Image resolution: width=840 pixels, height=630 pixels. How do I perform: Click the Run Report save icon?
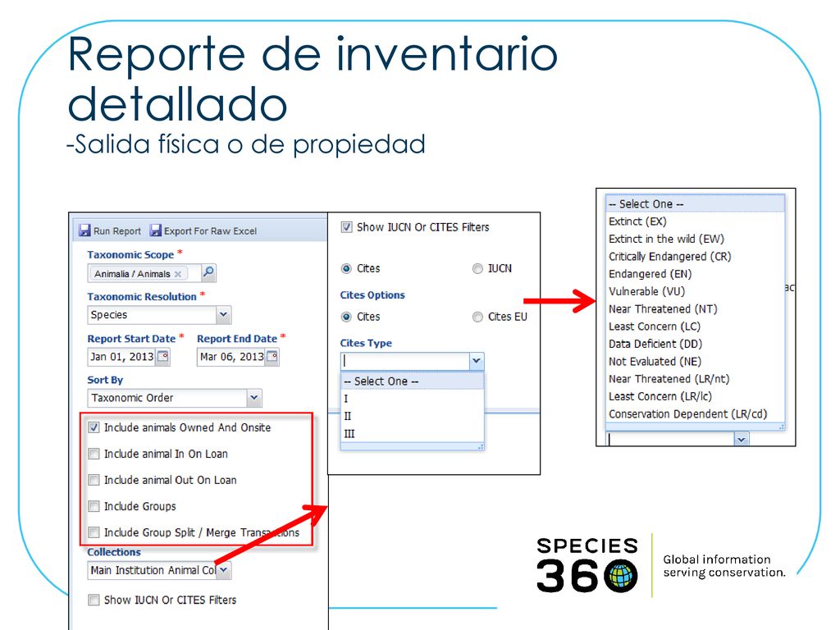pyautogui.click(x=84, y=231)
